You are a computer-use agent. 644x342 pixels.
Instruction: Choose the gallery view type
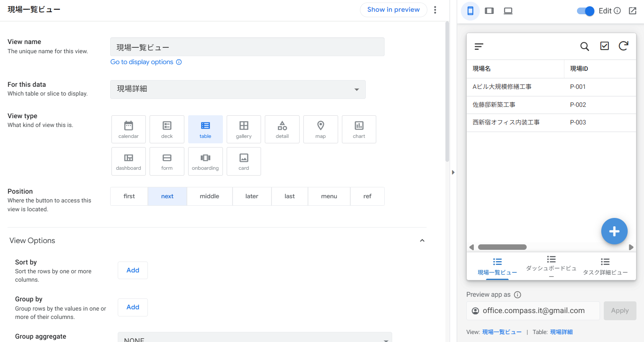243,130
